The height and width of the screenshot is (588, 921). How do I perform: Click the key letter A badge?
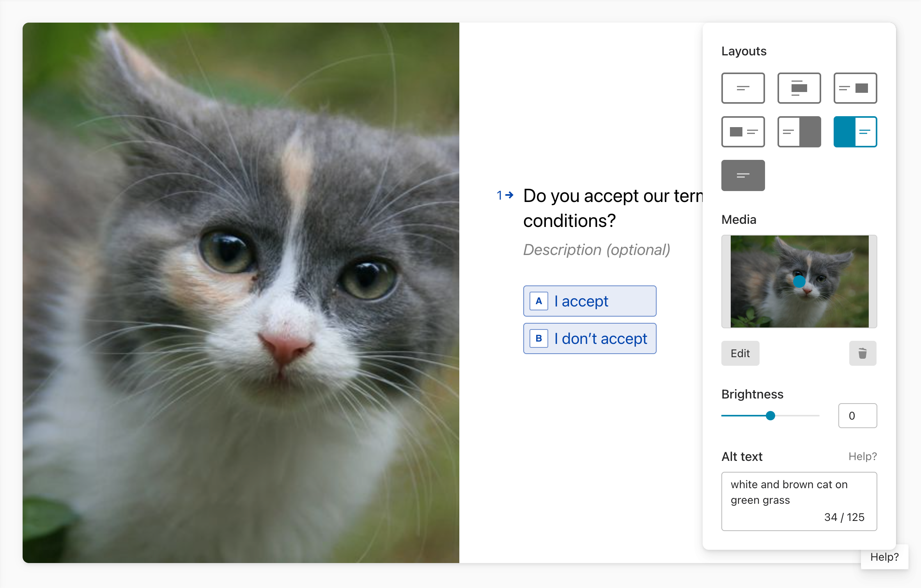[539, 301]
